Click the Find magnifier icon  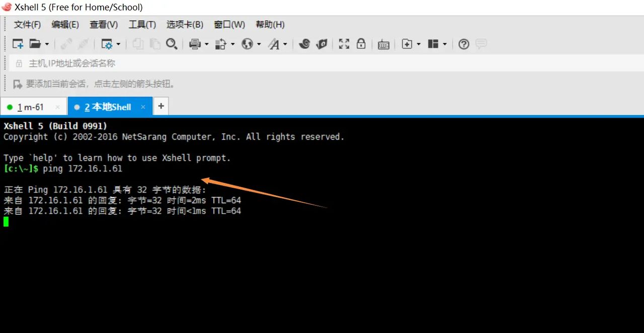(x=172, y=44)
